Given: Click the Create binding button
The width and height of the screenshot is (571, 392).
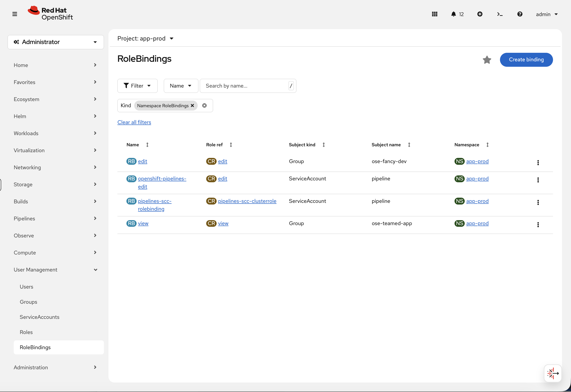Looking at the screenshot, I should (x=526, y=60).
